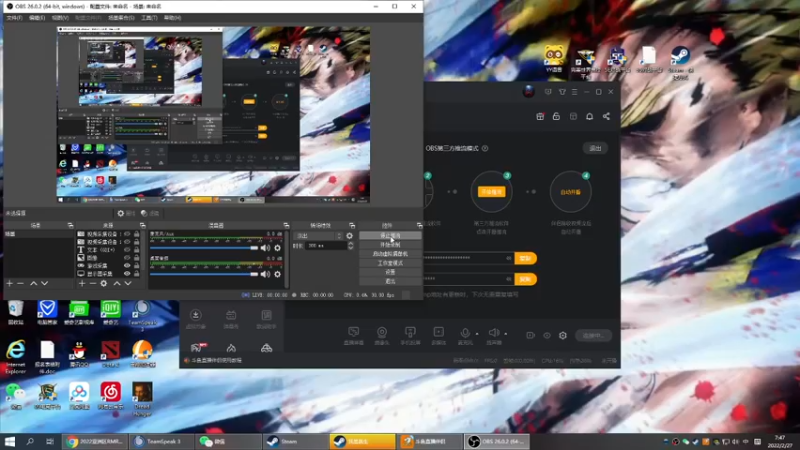The image size is (800, 450).
Task: Pop out the controls dock panel
Action: click(x=419, y=225)
